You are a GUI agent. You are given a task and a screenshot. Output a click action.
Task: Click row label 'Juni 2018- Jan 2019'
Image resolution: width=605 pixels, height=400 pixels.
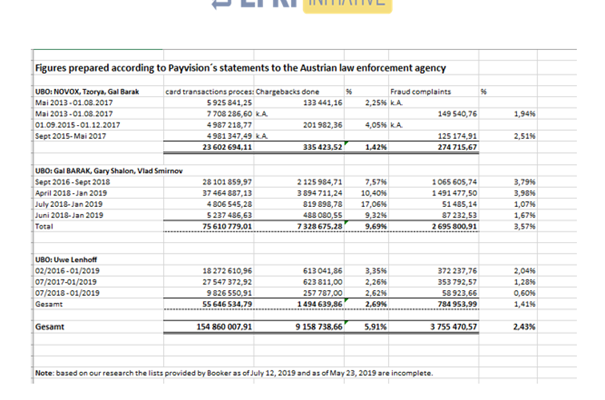(x=69, y=216)
